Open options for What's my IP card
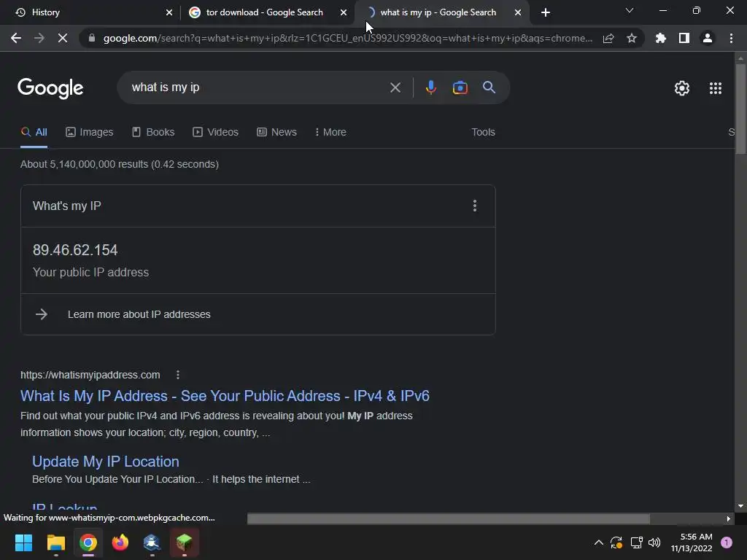Screen dimensions: 747x560 pyautogui.click(x=474, y=206)
